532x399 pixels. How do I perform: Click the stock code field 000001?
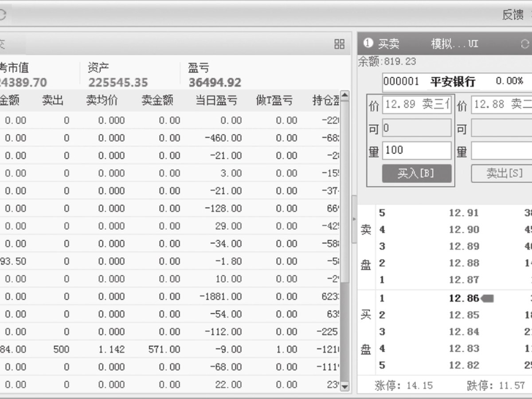[x=401, y=82]
